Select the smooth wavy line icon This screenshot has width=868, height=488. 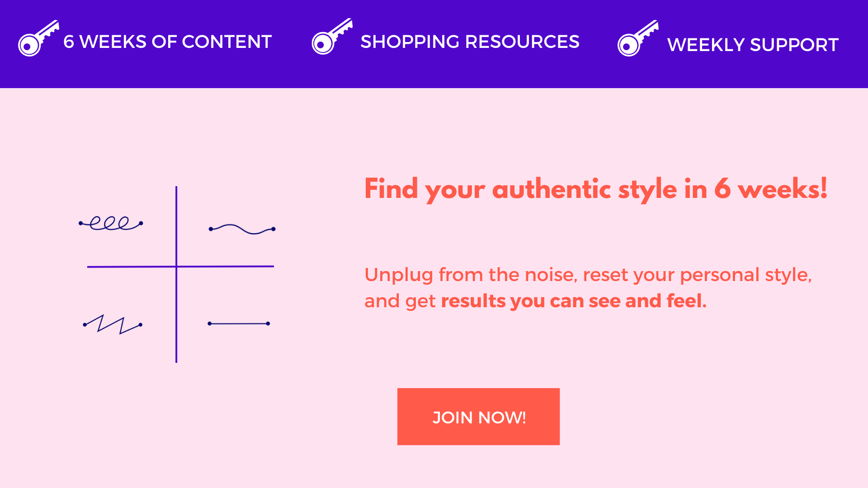[x=242, y=229]
